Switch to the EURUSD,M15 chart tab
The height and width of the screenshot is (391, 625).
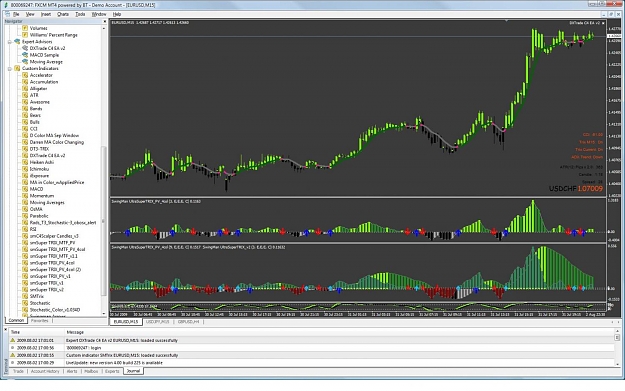point(126,322)
